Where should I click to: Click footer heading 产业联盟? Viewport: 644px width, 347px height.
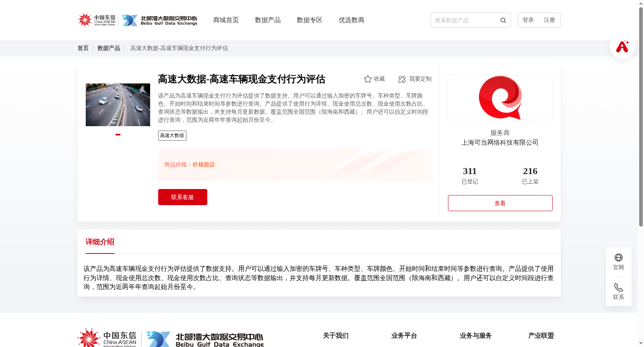click(541, 336)
